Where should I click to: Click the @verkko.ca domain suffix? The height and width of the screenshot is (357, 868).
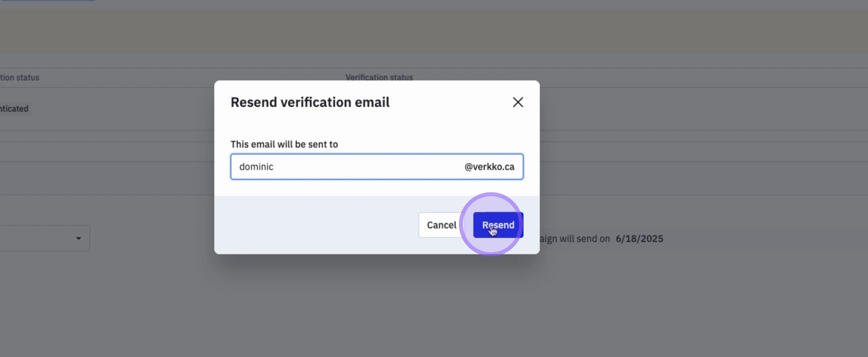tap(489, 167)
